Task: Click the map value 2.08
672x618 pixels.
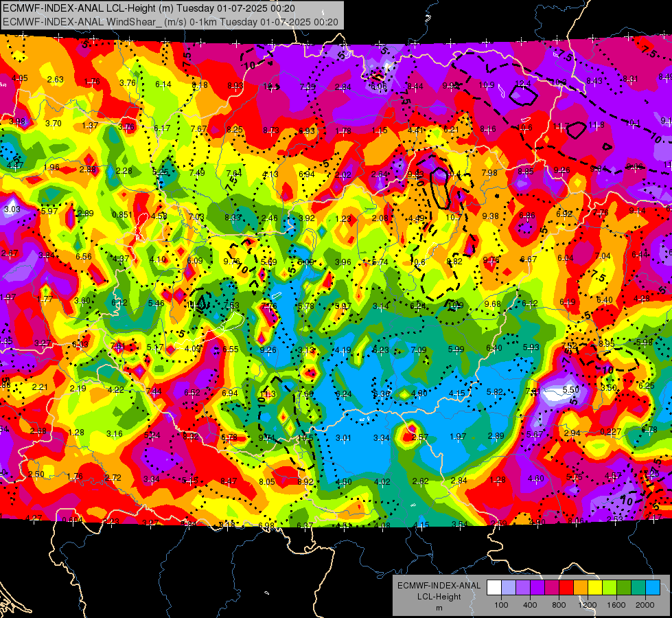Action: point(380,218)
